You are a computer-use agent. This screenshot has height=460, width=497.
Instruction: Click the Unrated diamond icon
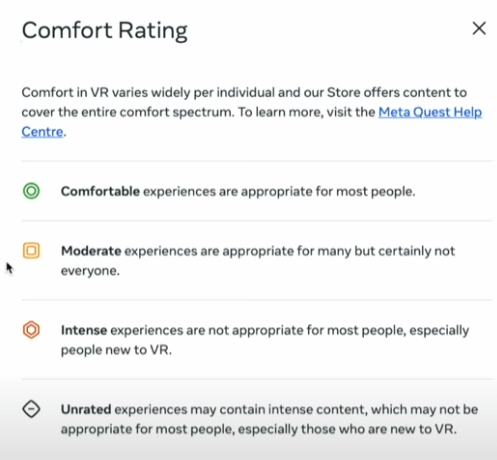[x=31, y=409]
